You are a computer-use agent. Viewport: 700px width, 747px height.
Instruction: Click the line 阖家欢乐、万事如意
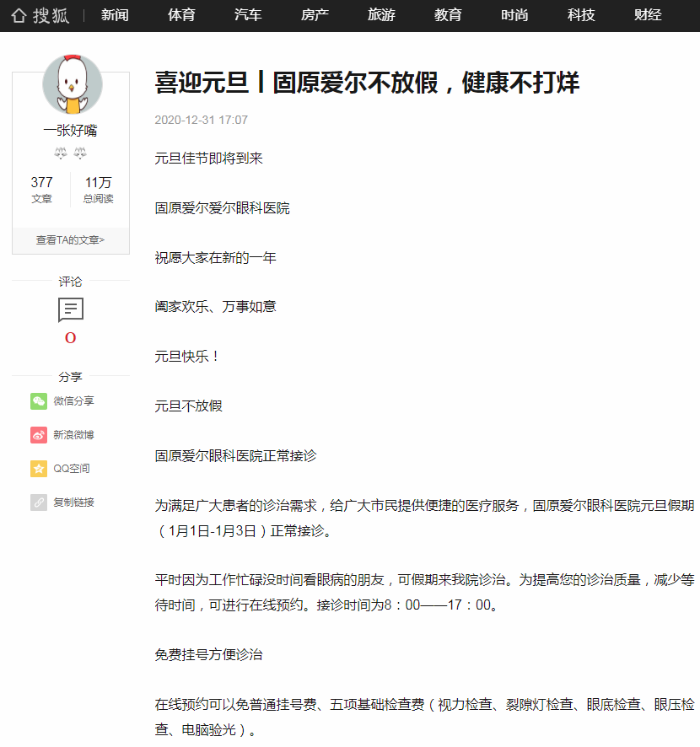pos(215,306)
